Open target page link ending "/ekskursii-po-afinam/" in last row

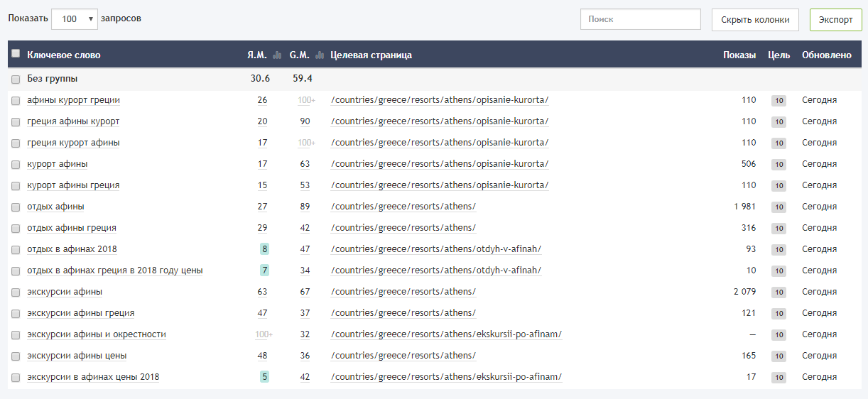click(446, 377)
